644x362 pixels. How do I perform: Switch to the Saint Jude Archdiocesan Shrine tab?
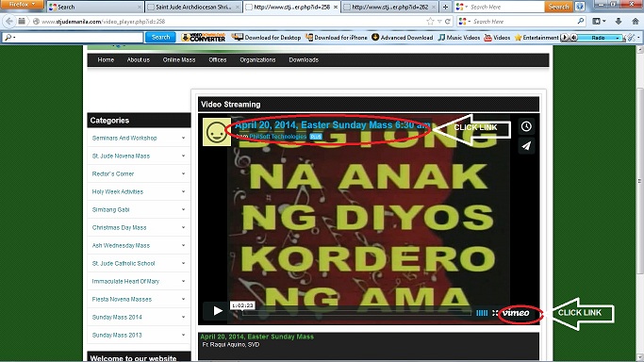pyautogui.click(x=193, y=7)
